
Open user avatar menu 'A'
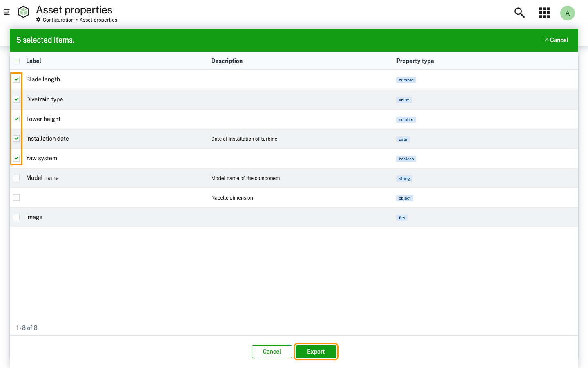[x=567, y=13]
